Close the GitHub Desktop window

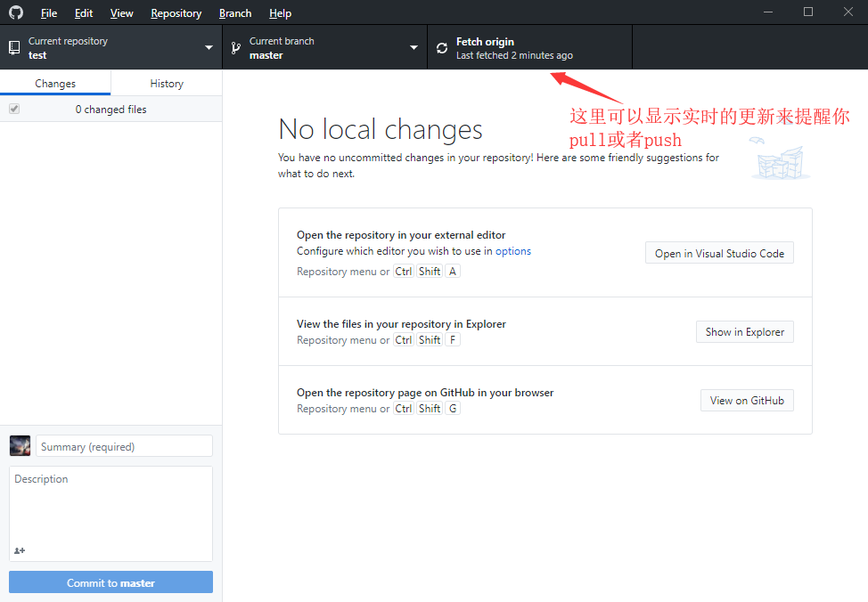coord(848,12)
